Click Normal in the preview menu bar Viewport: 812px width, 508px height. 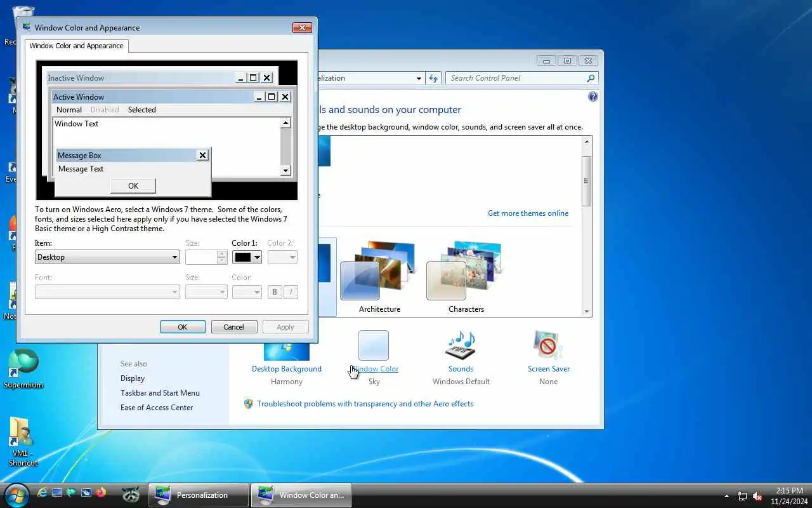(69, 110)
